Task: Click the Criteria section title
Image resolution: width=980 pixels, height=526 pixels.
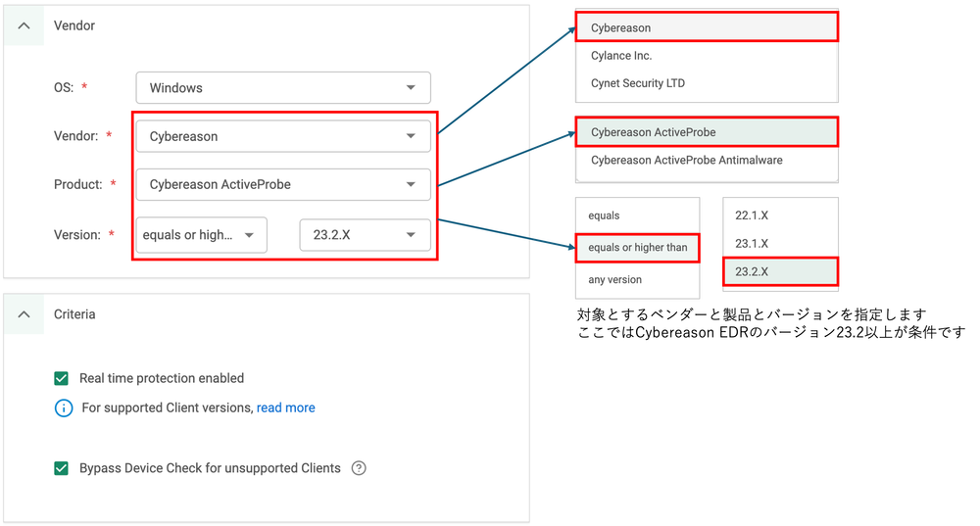Action: [x=74, y=314]
